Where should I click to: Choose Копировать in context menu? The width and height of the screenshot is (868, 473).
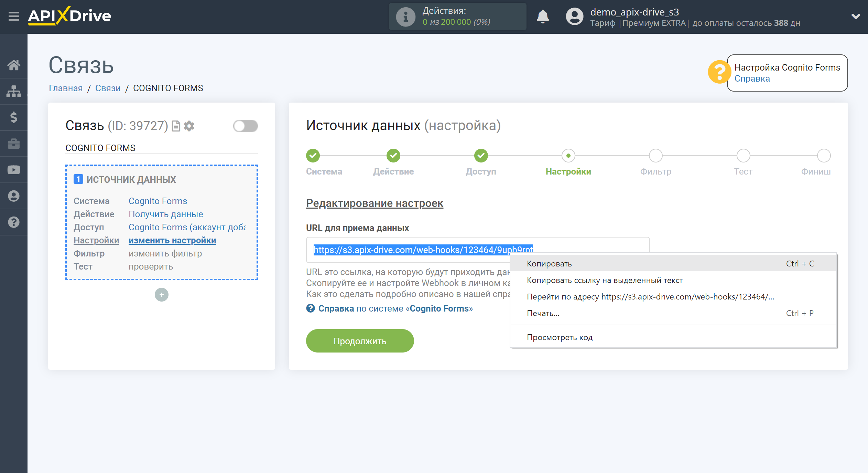click(x=673, y=264)
